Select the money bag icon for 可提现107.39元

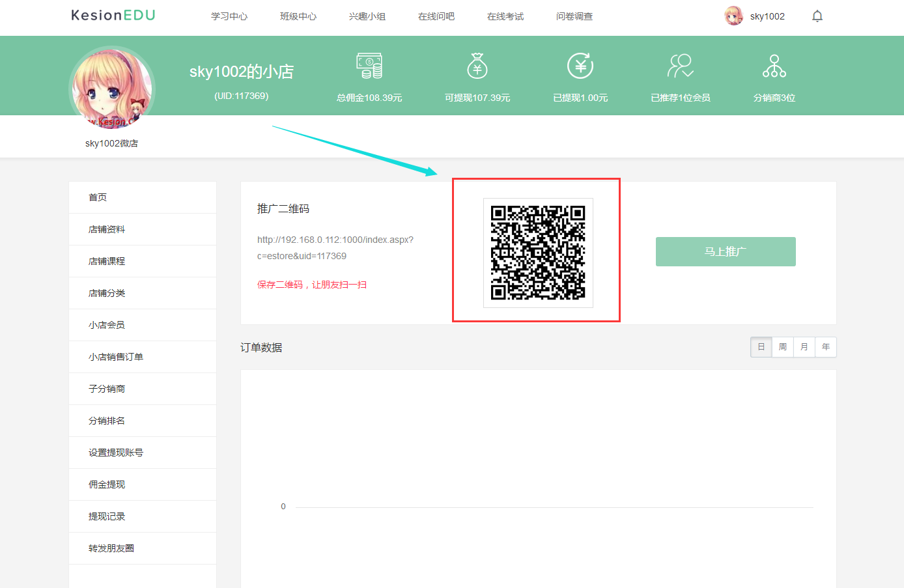tap(477, 66)
